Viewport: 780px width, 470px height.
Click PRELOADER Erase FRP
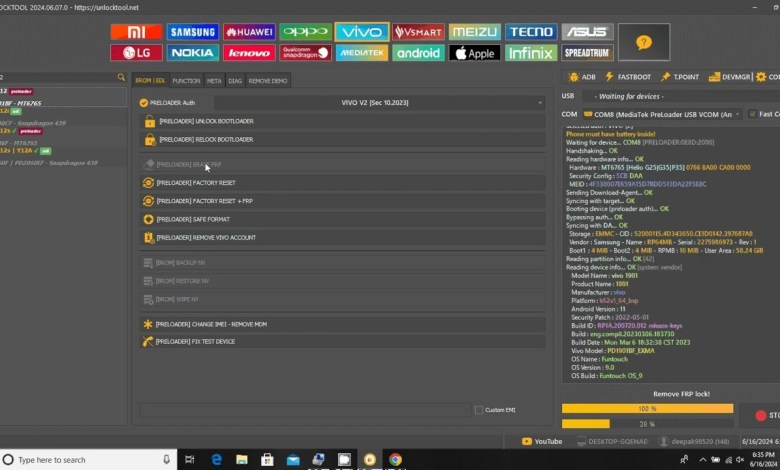[342, 165]
